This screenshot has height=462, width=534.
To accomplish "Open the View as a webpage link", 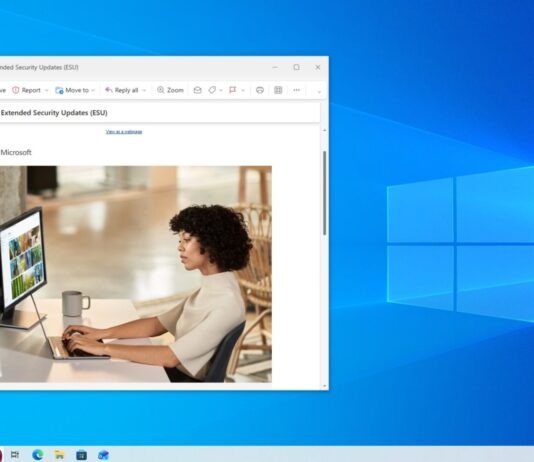I will [x=124, y=132].
